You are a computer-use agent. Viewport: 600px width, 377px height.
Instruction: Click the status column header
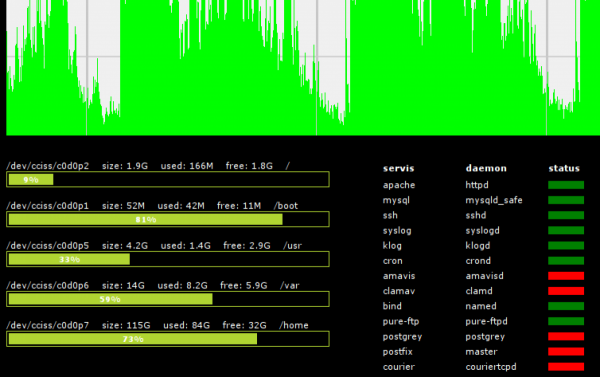pos(564,168)
